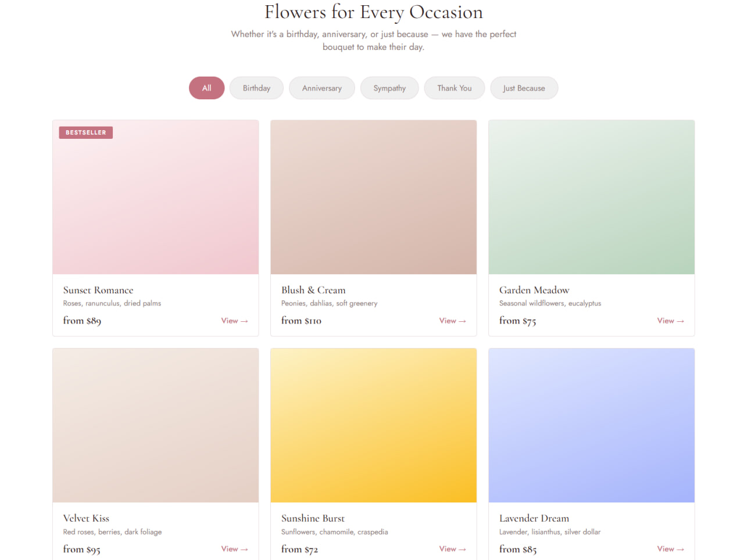Show Sympathy flower arrangements

click(x=389, y=88)
